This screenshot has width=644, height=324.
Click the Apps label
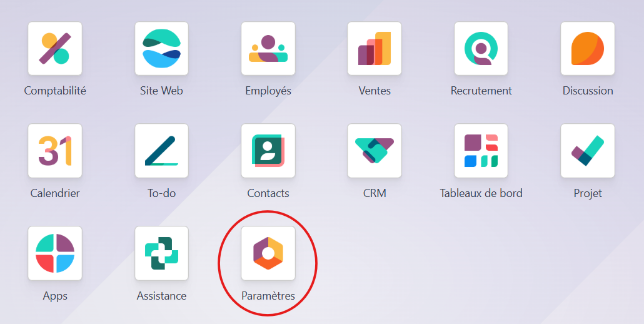[x=55, y=296]
